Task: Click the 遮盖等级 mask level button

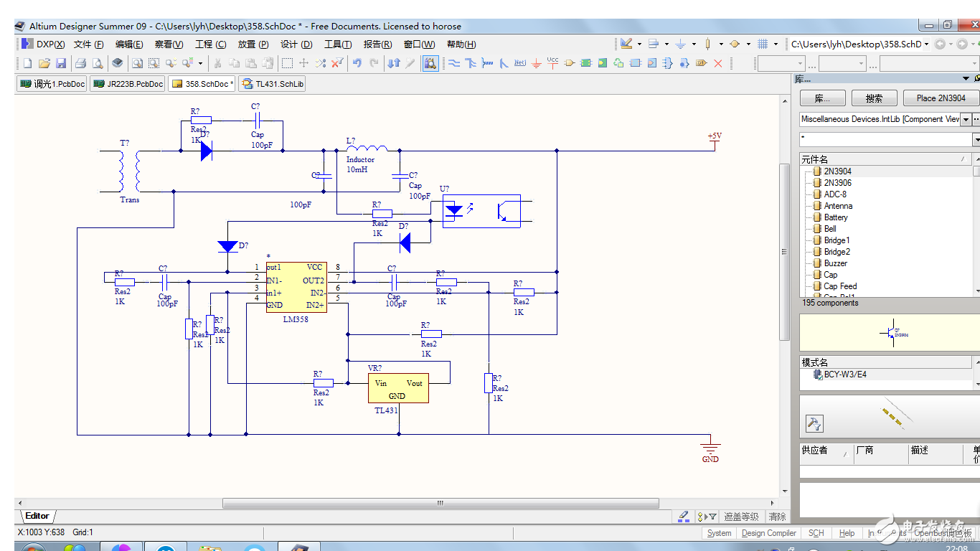Action: click(741, 517)
